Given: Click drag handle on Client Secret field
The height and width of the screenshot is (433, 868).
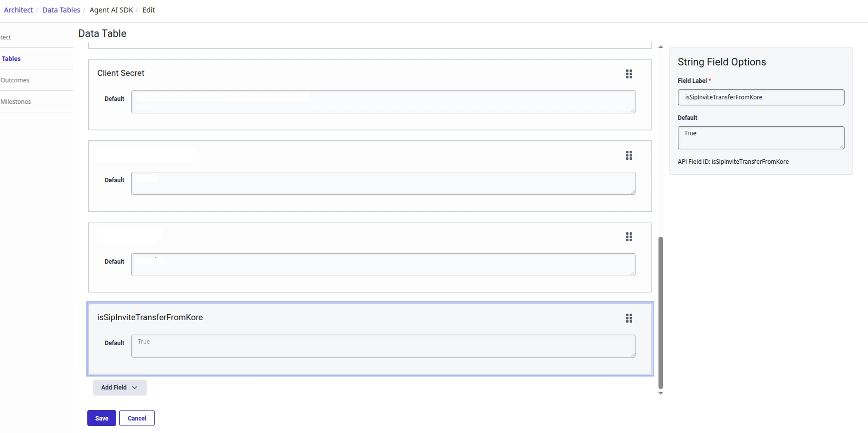Looking at the screenshot, I should [629, 74].
